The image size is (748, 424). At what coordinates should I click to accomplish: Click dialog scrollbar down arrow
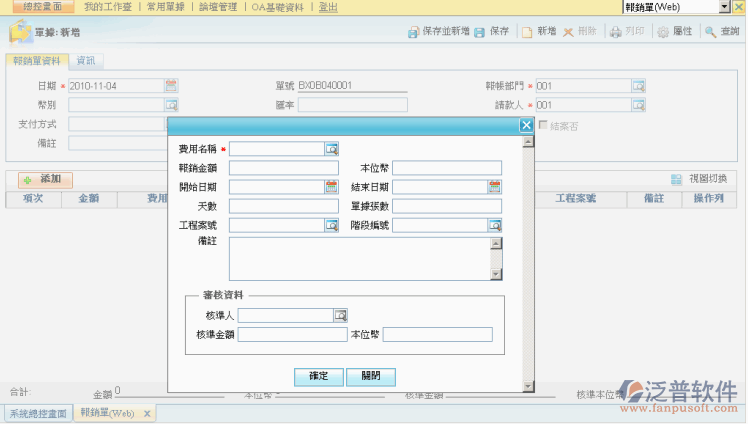pos(528,386)
